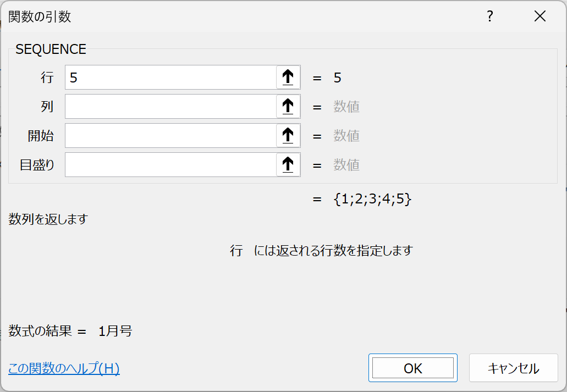The width and height of the screenshot is (567, 392).
Task: Click the 数列を返します description text
Action: [48, 219]
